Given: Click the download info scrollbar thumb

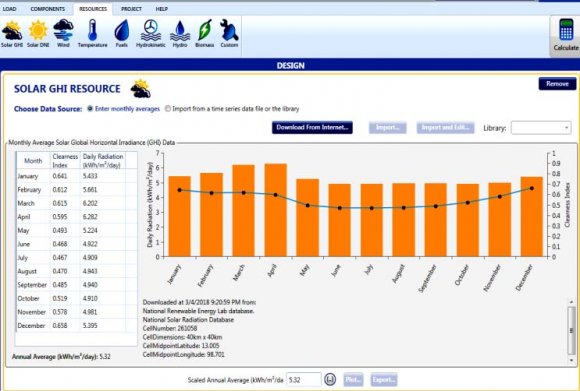Looking at the screenshot, I should pyautogui.click(x=572, y=330).
